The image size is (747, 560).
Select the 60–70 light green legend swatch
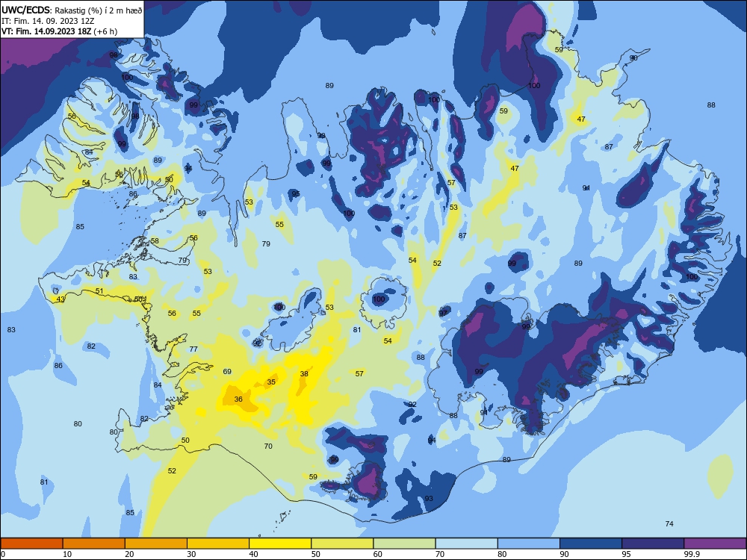point(404,544)
